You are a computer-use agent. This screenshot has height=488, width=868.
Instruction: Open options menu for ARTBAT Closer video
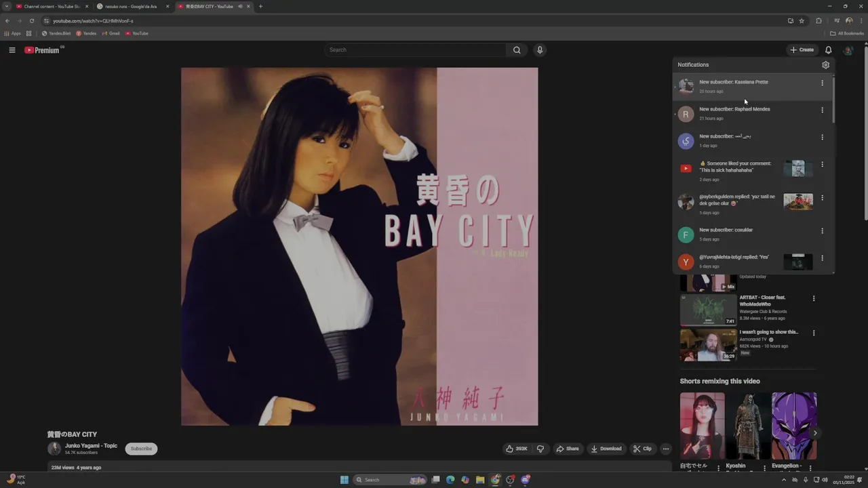(814, 298)
